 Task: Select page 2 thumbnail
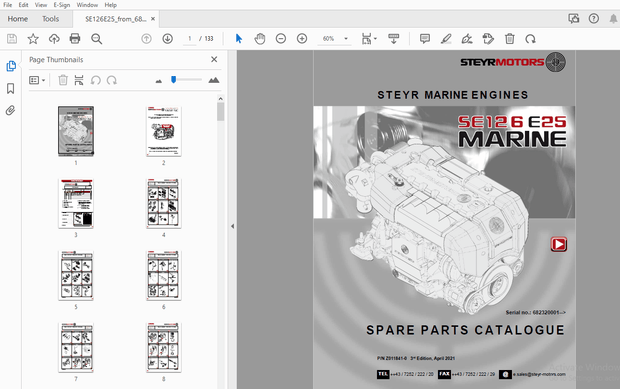[x=164, y=131]
